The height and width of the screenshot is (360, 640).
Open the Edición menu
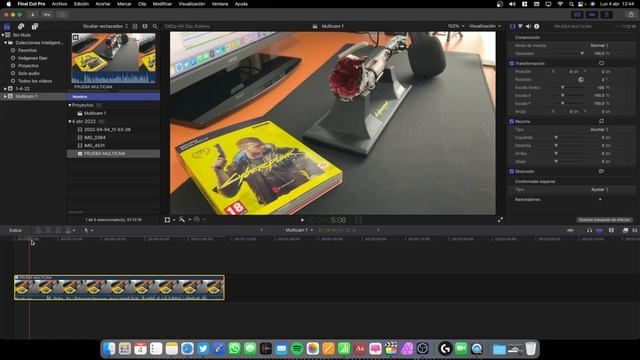point(81,4)
